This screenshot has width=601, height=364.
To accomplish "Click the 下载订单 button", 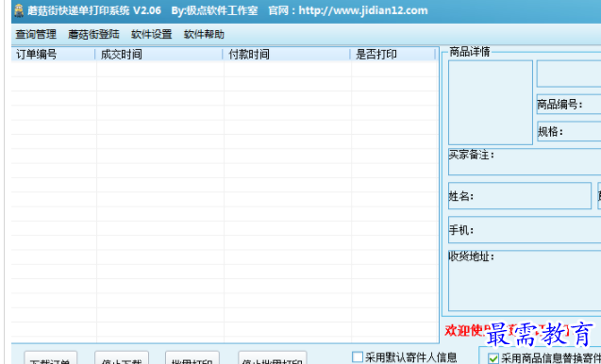I will click(51, 358).
